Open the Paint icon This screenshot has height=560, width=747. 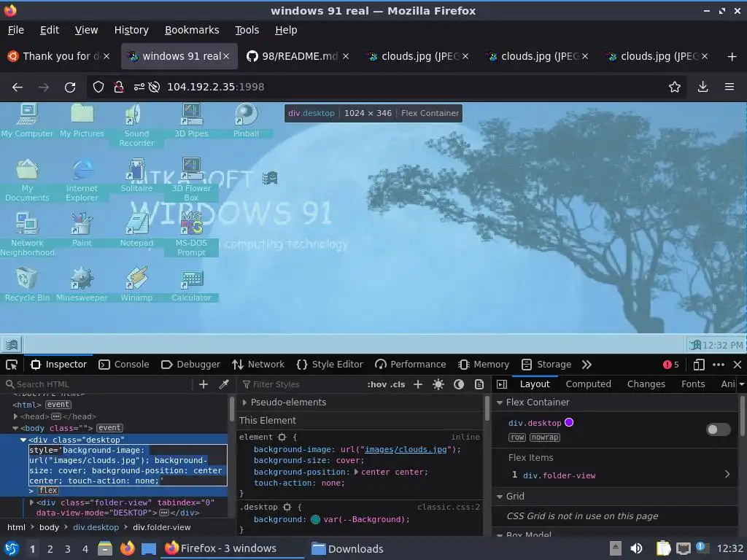[82, 230]
